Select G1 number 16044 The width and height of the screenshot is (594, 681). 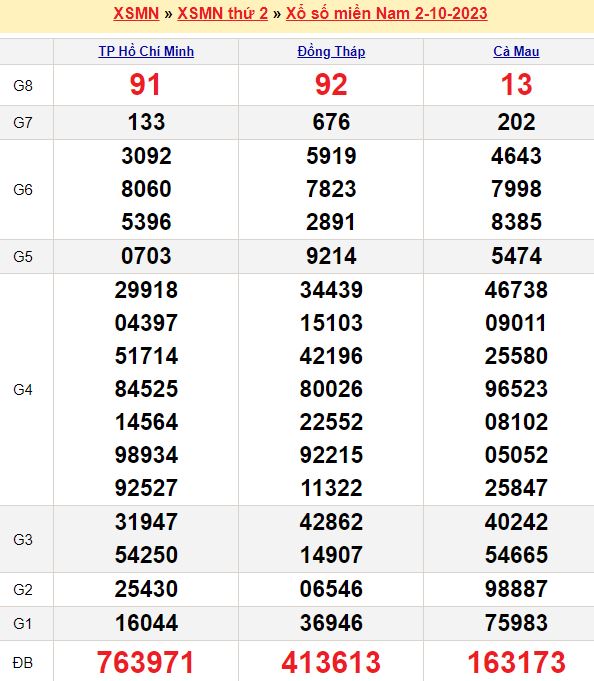pyautogui.click(x=146, y=623)
